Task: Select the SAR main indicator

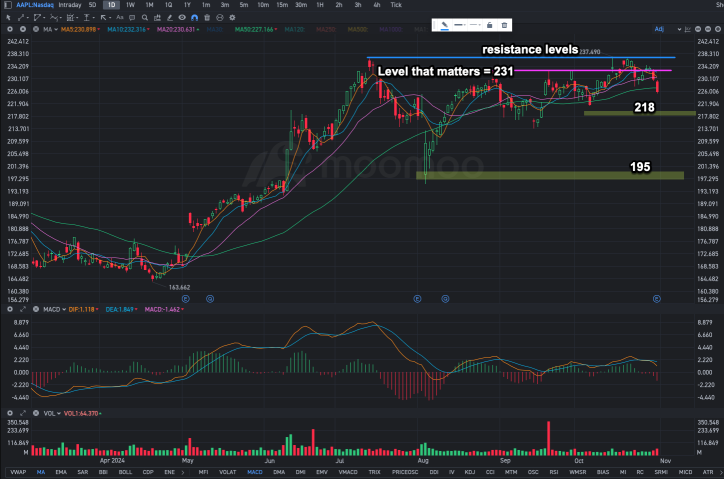Action: 83,472
